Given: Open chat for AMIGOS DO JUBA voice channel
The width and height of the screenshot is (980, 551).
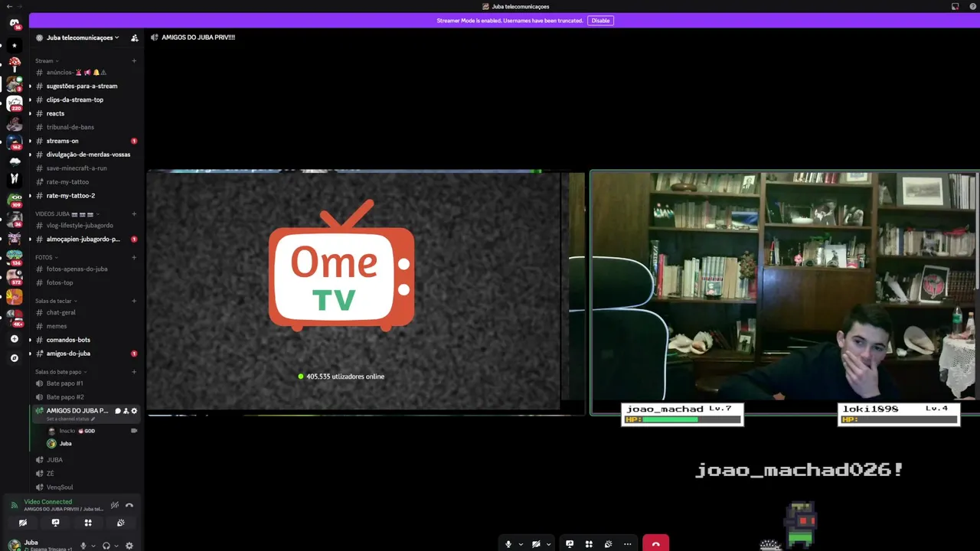Looking at the screenshot, I should click(118, 411).
